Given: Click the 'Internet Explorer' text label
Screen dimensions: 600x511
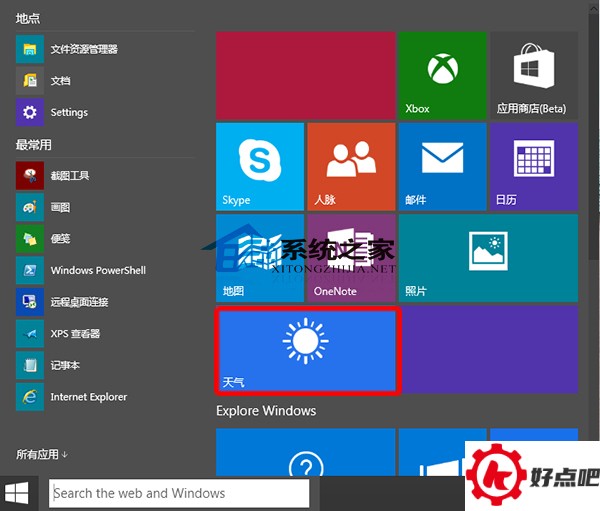Looking at the screenshot, I should (x=89, y=397).
